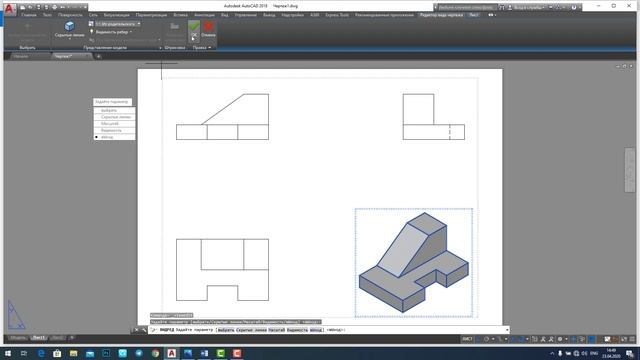640x360 pixels.
Task: Expand the Правка panel dropdown
Action: [x=202, y=48]
